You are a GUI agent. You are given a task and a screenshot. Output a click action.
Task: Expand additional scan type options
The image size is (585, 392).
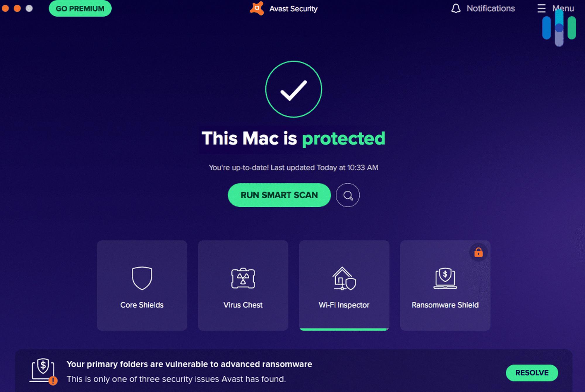tap(348, 195)
